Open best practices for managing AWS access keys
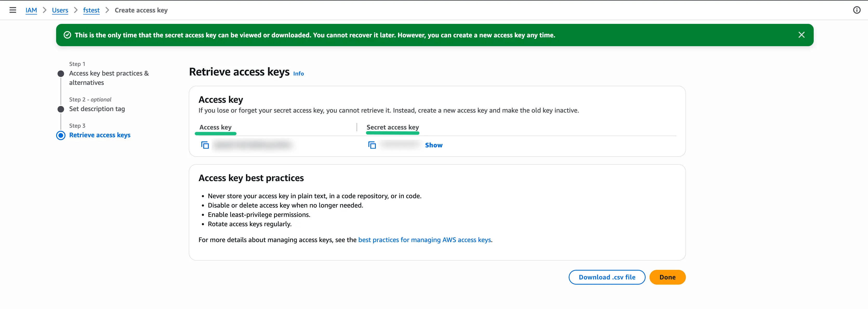Viewport: 868px width, 309px height. 424,240
